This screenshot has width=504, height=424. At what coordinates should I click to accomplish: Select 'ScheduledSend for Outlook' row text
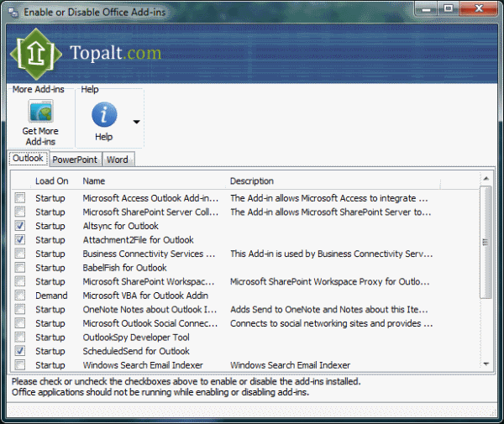(136, 351)
